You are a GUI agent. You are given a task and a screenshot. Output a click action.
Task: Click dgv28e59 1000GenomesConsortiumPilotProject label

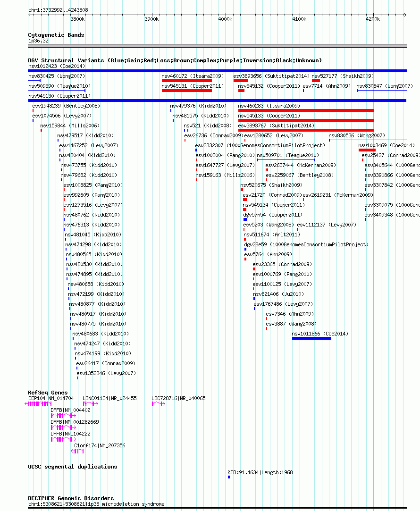(306, 244)
